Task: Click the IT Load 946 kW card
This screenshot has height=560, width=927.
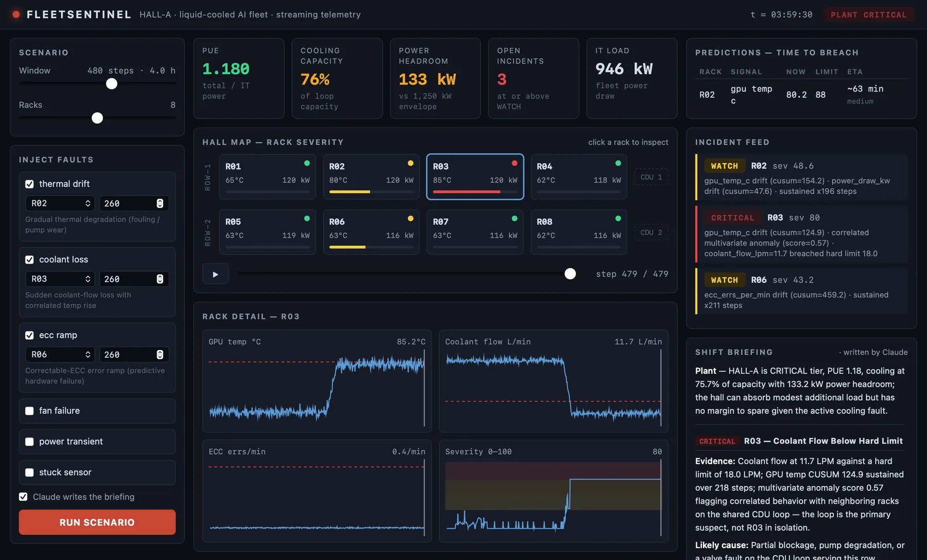Action: coord(632,78)
